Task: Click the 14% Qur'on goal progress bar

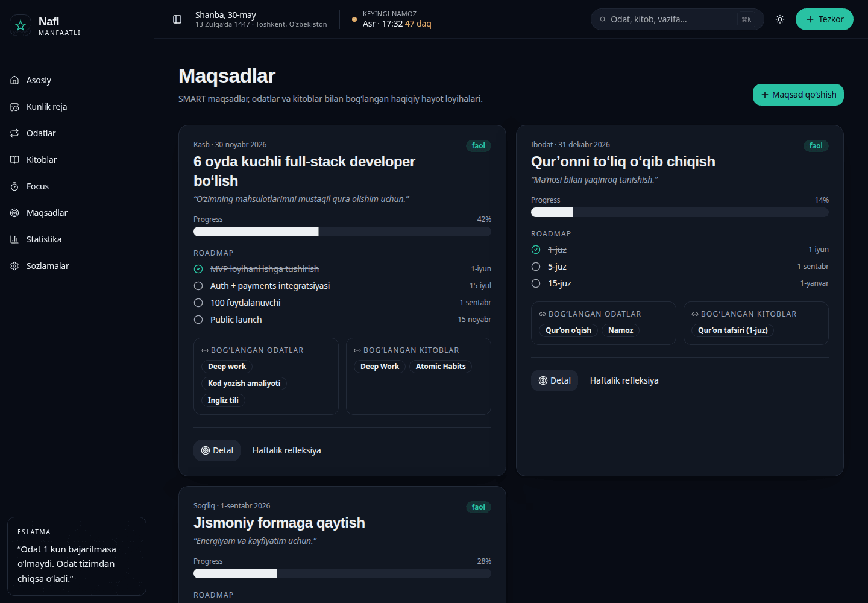Action: 680,212
